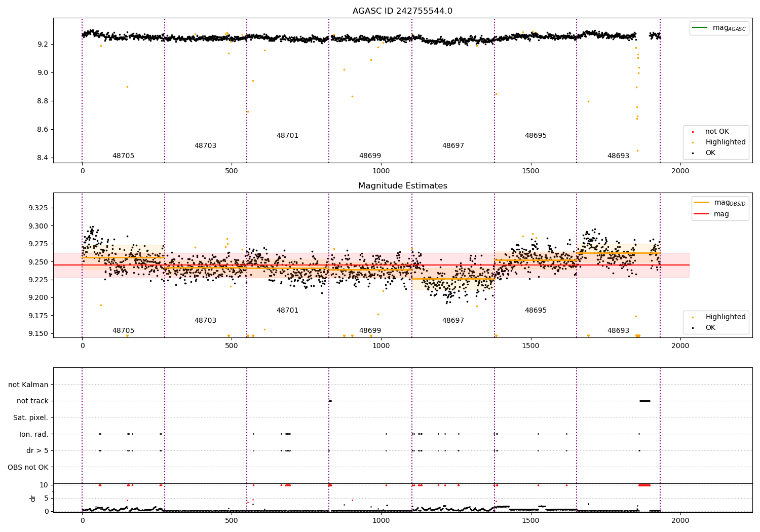Click the 8.4 y-axis tick of top plot
760x532 pixels.
pyautogui.click(x=43, y=158)
